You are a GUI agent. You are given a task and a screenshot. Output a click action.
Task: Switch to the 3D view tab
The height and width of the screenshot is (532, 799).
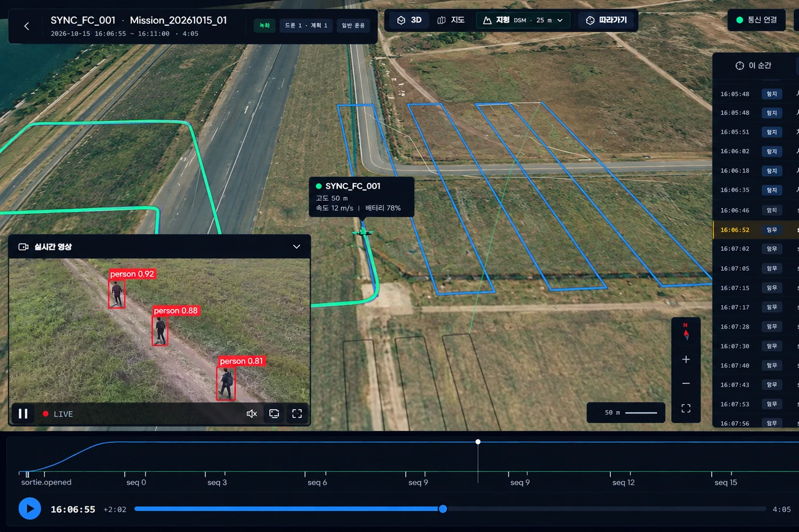(x=409, y=21)
